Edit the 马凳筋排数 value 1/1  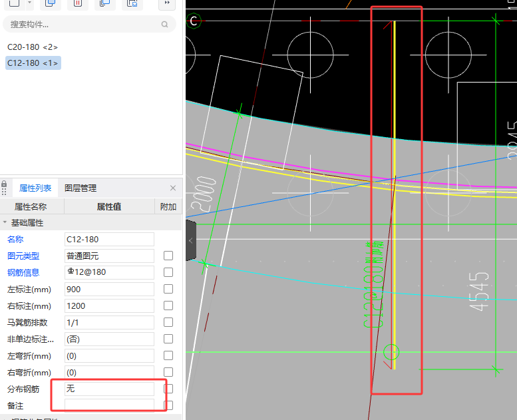coord(109,322)
